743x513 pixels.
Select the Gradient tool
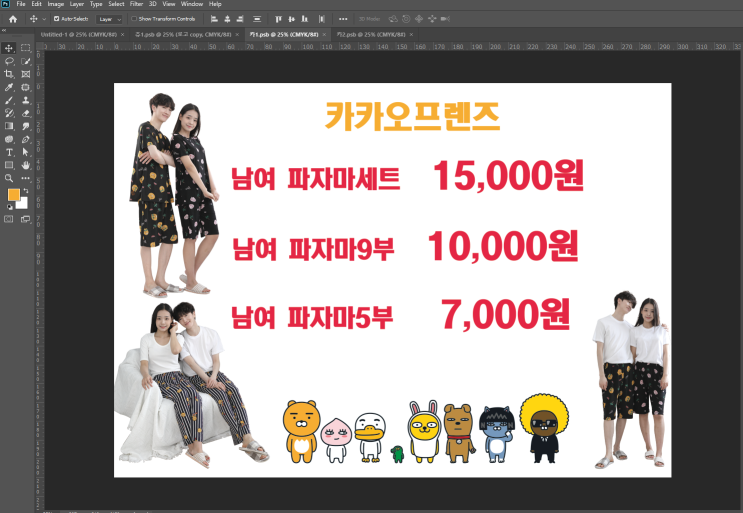9,126
